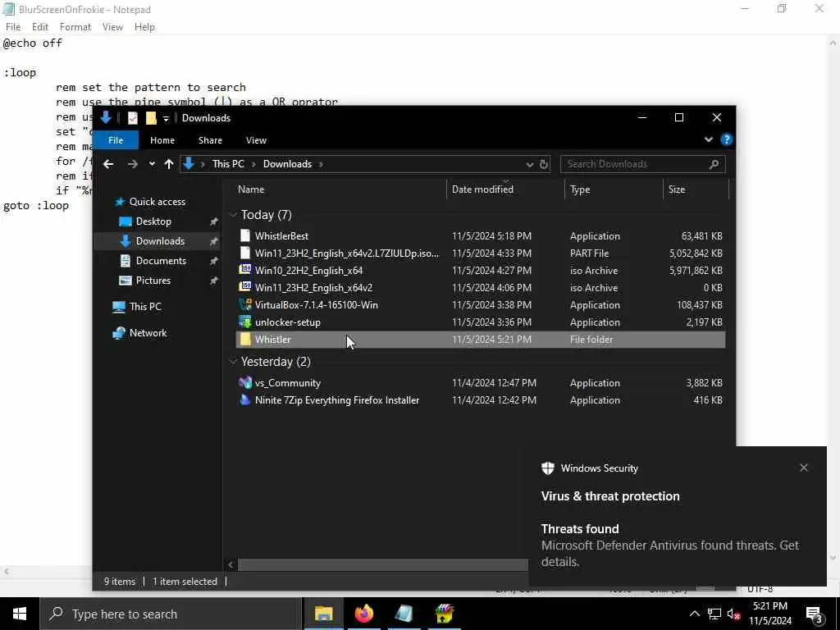Screen dimensions: 840x630
Task: Click the pin icon next to Pictures
Action: coord(214,281)
